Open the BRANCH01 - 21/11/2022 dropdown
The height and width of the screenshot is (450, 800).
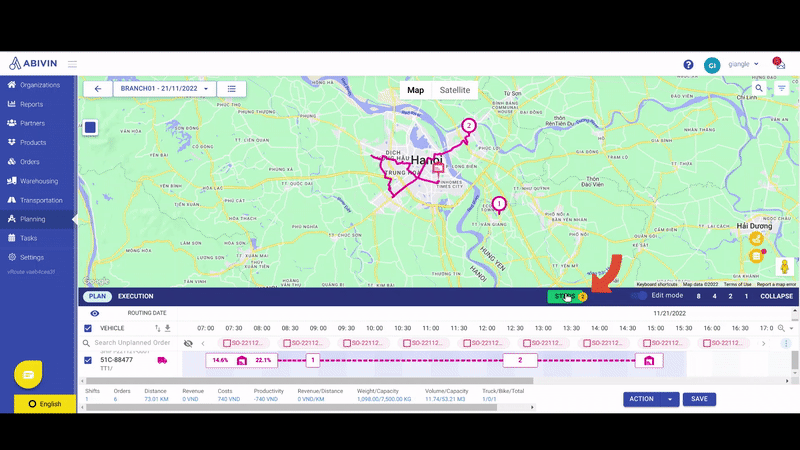click(164, 89)
